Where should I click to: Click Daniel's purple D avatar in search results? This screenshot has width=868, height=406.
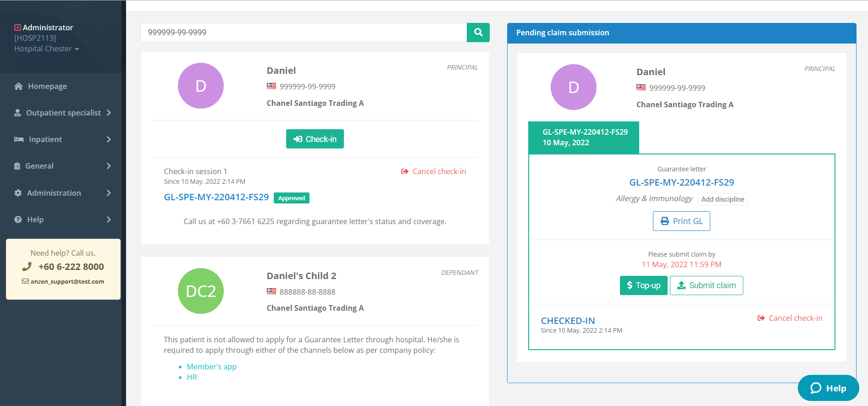200,86
